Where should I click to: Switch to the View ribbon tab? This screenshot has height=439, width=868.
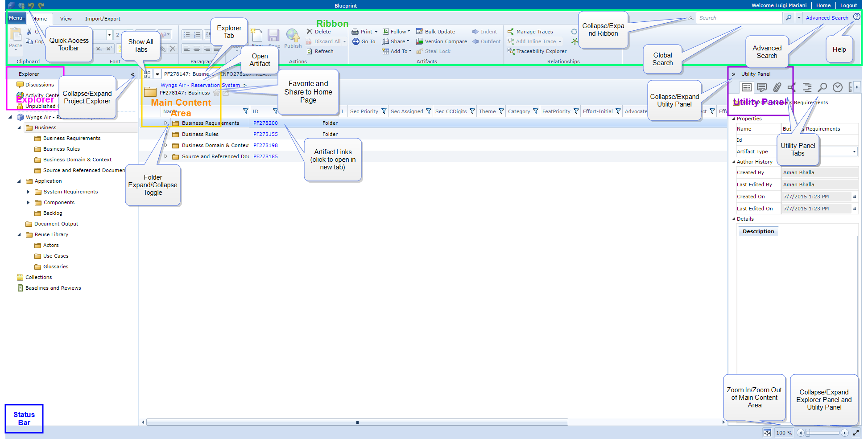(66, 19)
